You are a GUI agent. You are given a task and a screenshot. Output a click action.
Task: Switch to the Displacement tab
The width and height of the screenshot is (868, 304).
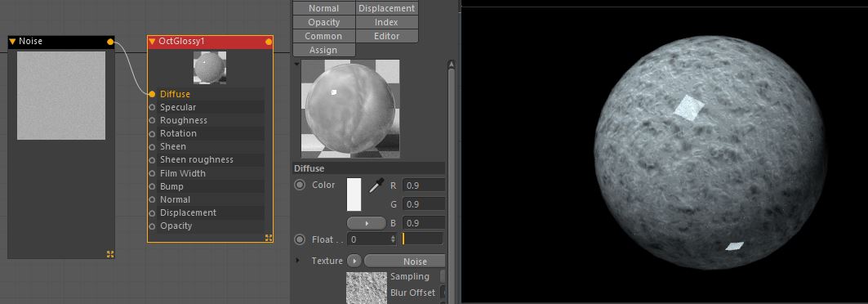386,8
